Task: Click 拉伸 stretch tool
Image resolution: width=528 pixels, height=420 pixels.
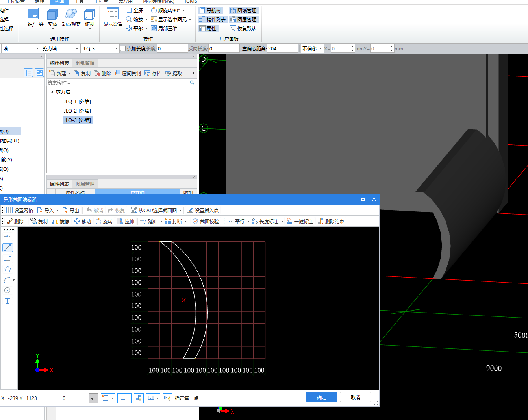Action: [126, 221]
